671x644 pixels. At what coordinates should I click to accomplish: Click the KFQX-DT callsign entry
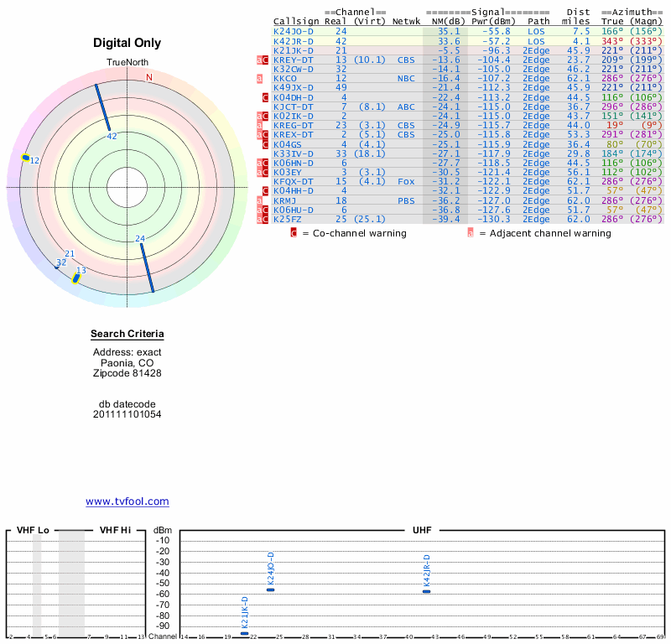coord(293,181)
